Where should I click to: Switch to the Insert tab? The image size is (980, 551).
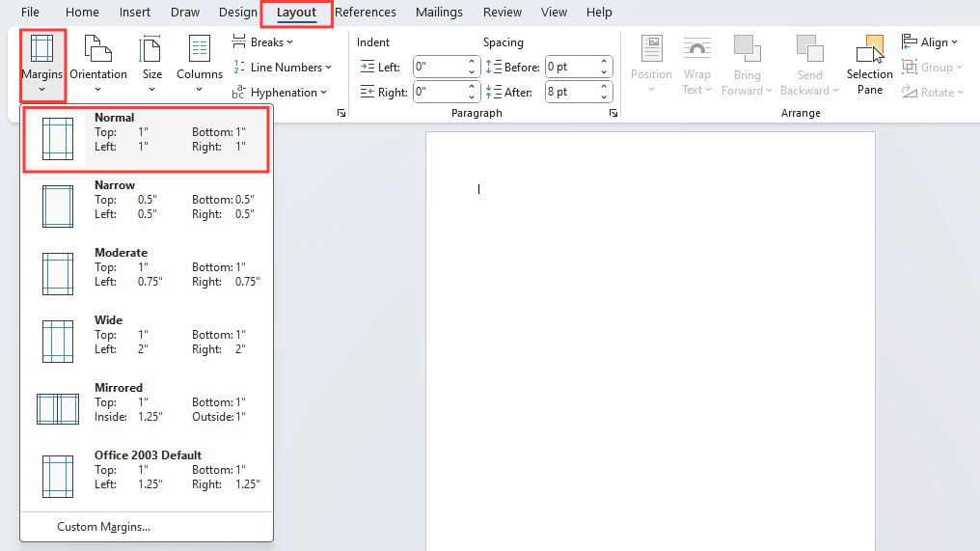point(135,12)
